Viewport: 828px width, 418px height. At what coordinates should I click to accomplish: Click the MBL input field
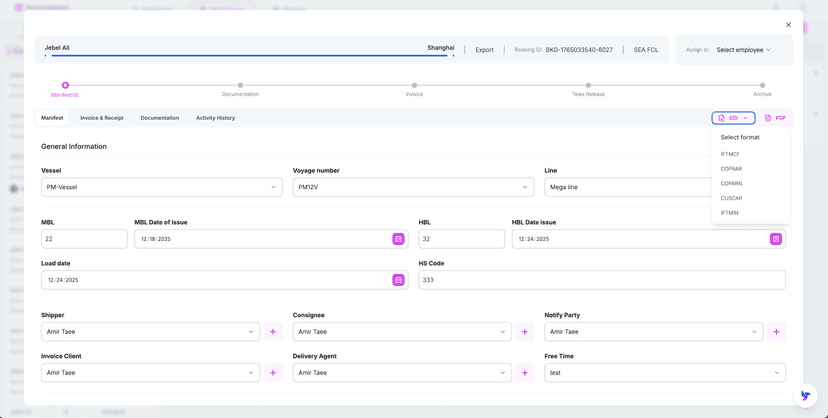[84, 239]
